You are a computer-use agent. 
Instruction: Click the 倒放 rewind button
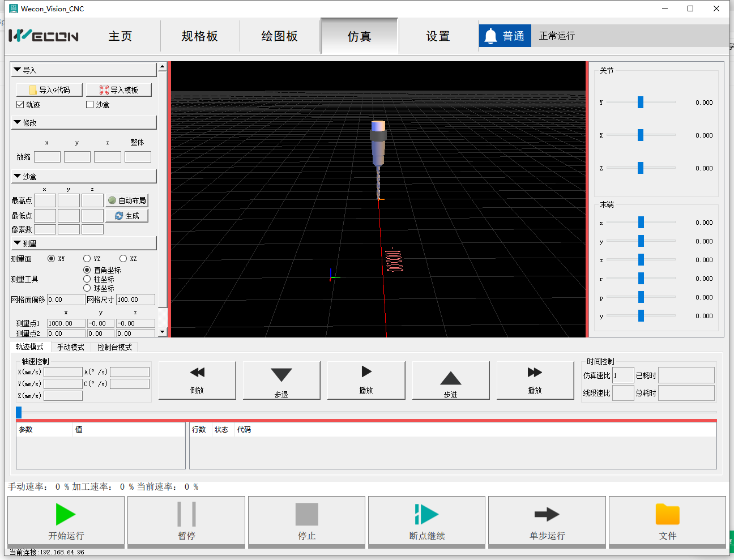197,373
